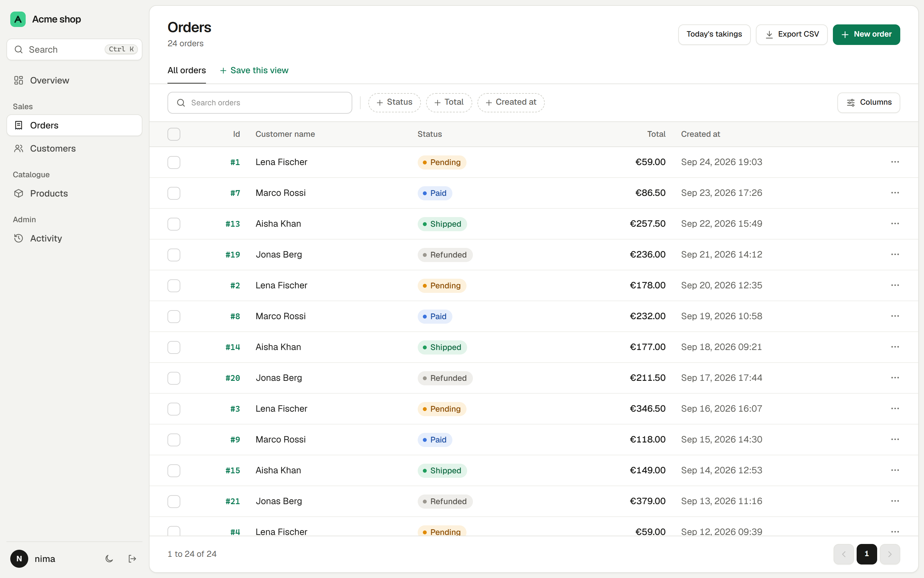
Task: Open row actions for order #15
Action: (x=895, y=470)
